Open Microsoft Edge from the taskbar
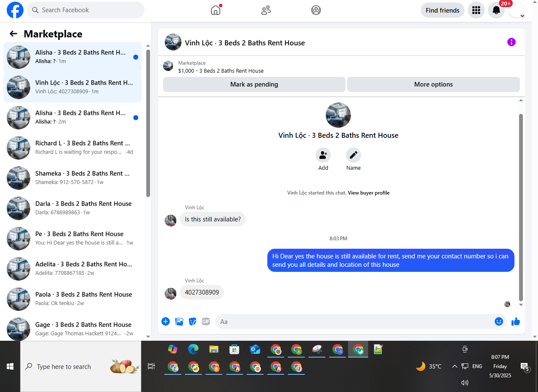The image size is (538, 392). (x=193, y=349)
